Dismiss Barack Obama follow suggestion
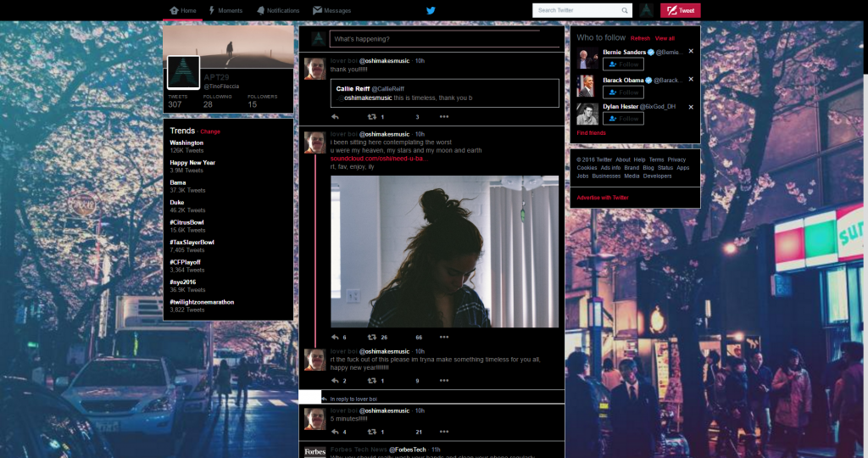 (691, 79)
